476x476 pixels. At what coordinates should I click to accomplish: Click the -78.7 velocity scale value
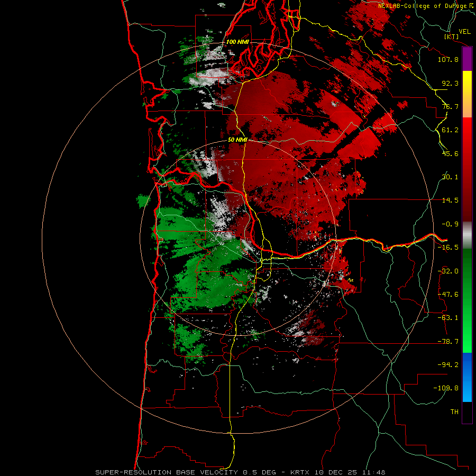448,342
